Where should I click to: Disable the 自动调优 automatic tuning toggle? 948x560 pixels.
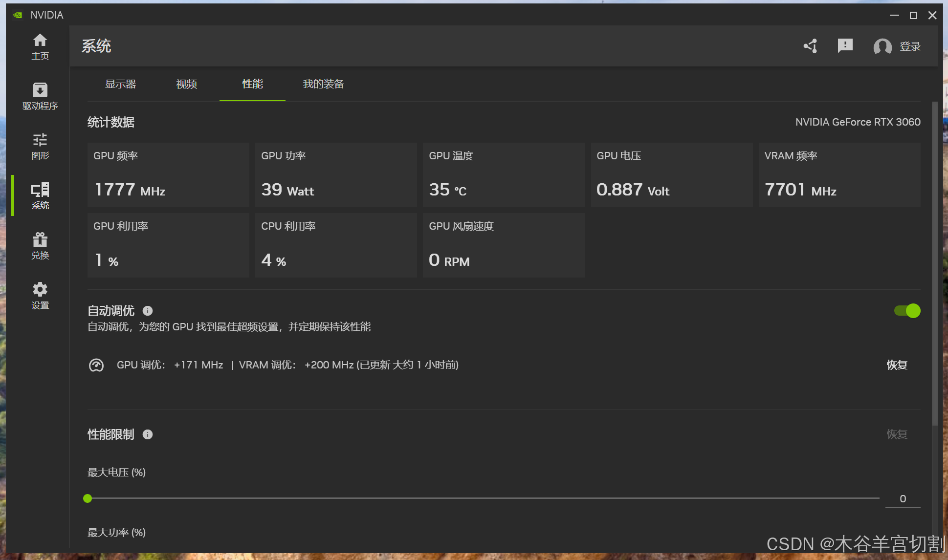tap(907, 311)
